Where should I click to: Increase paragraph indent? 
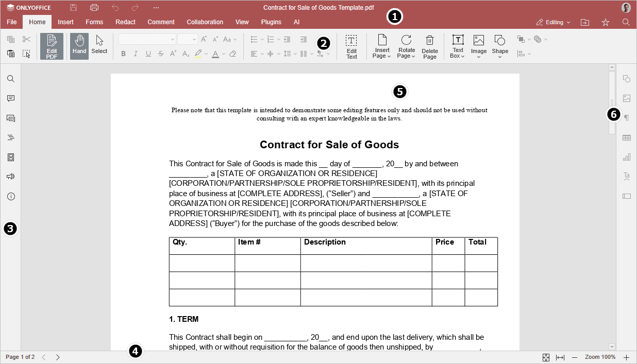click(304, 39)
